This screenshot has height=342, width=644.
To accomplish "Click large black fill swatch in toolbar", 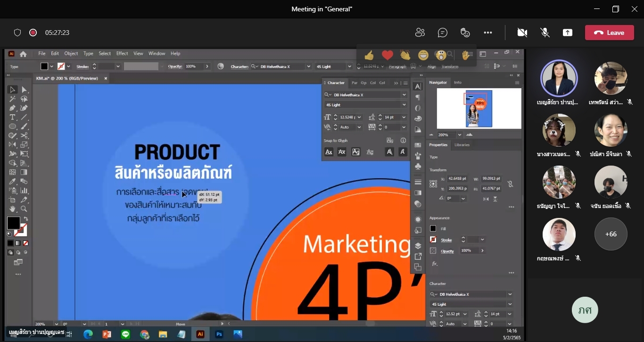I will coord(13,223).
